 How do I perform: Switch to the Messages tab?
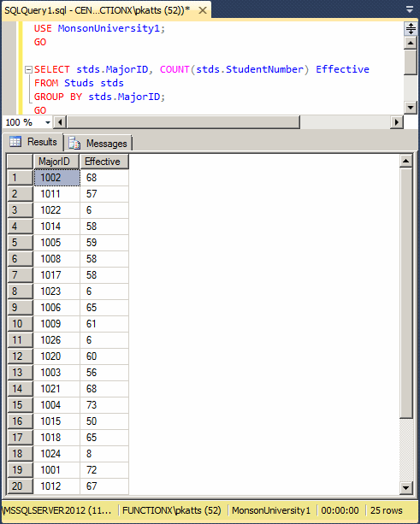coord(98,144)
